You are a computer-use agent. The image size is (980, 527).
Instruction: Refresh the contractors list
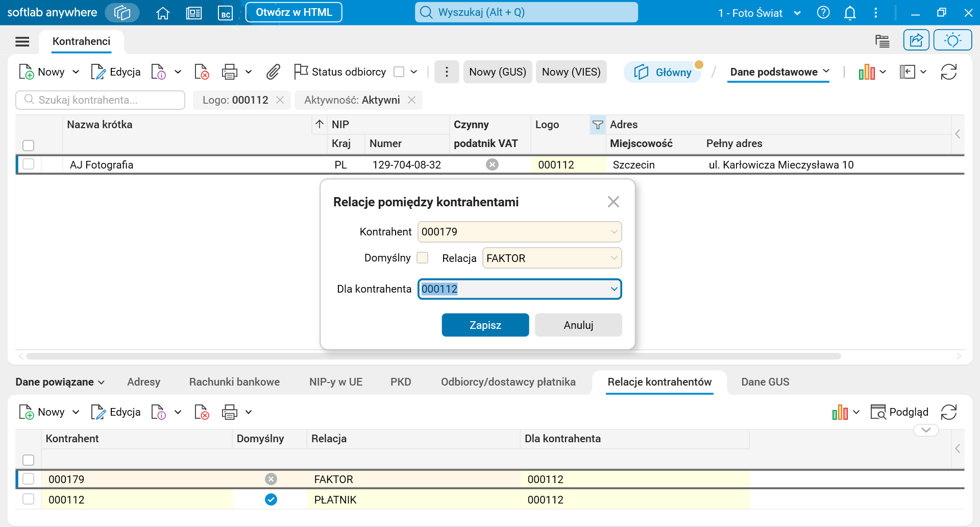click(949, 72)
